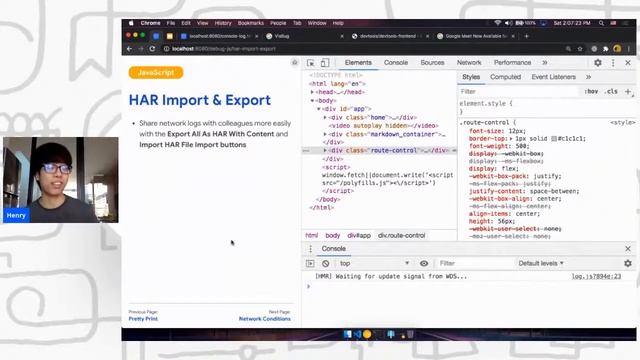Open the Chrome View menu

point(202,23)
